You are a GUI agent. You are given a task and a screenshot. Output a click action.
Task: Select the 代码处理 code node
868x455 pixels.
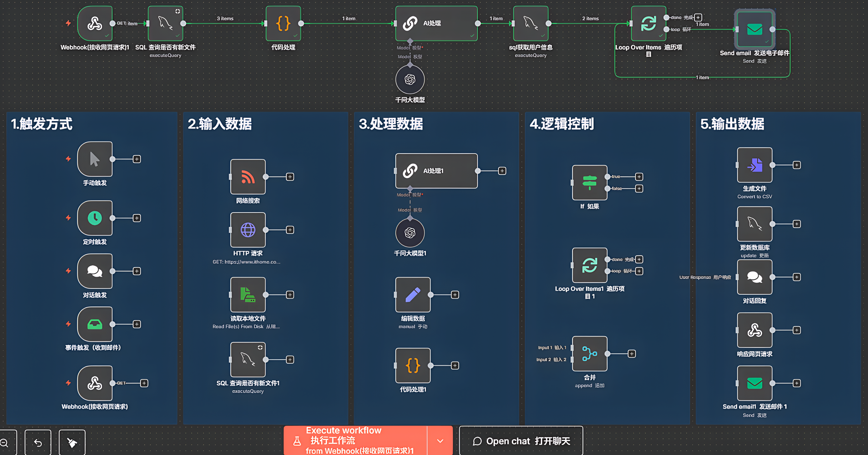coord(283,24)
